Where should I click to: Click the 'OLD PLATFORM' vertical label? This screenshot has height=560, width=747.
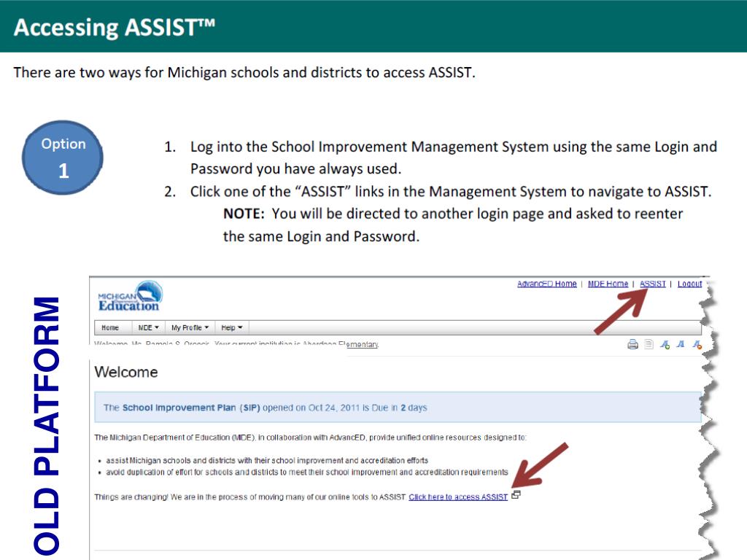47,426
